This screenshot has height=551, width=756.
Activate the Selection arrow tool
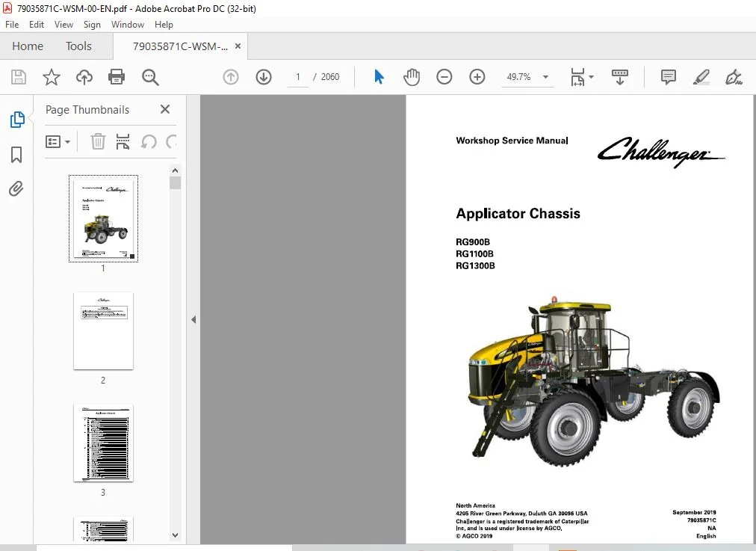379,77
